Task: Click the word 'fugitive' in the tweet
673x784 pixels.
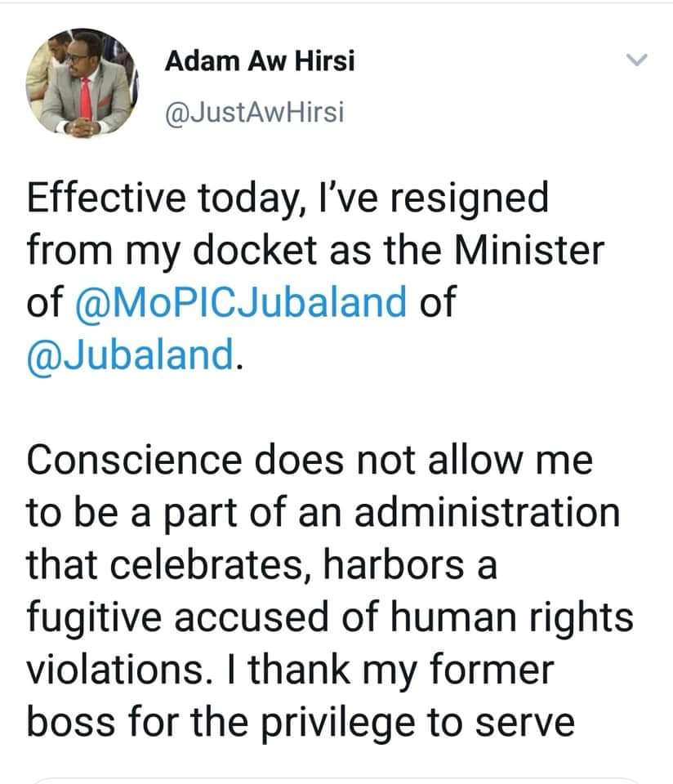Action: (x=94, y=618)
